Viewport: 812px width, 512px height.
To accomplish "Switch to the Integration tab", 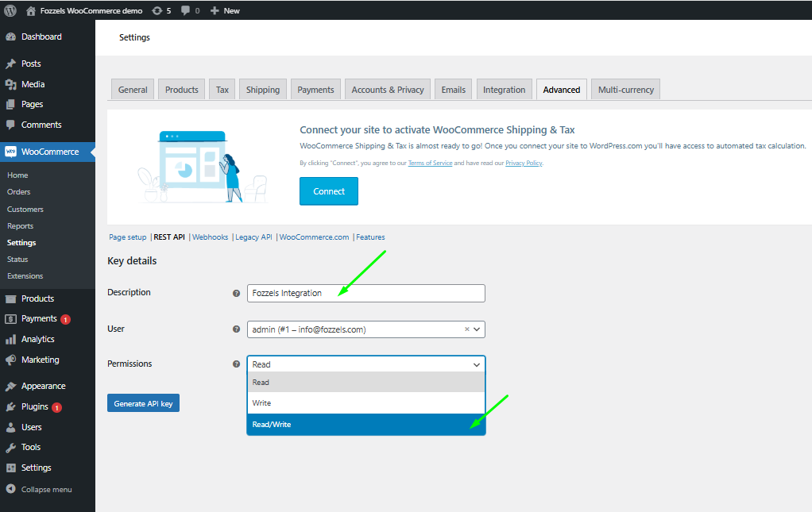I will pyautogui.click(x=505, y=90).
